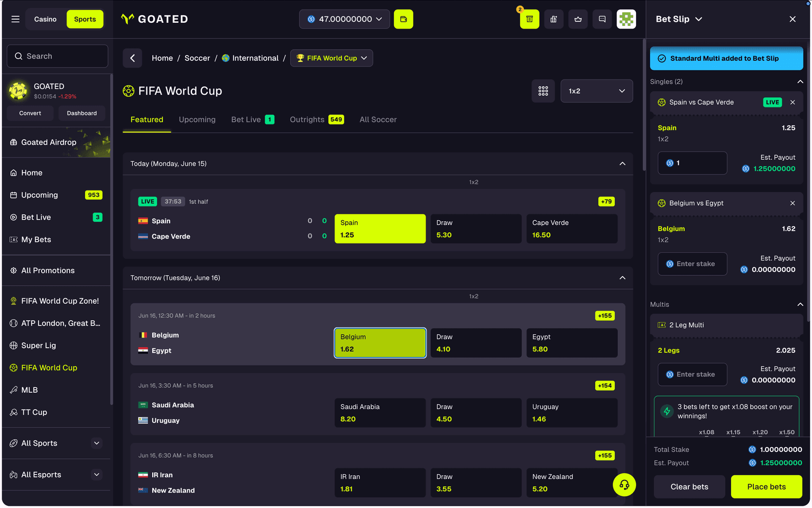Toggle Belgium 1.62 odds selection
Screen dimensions: 812x508
380,343
